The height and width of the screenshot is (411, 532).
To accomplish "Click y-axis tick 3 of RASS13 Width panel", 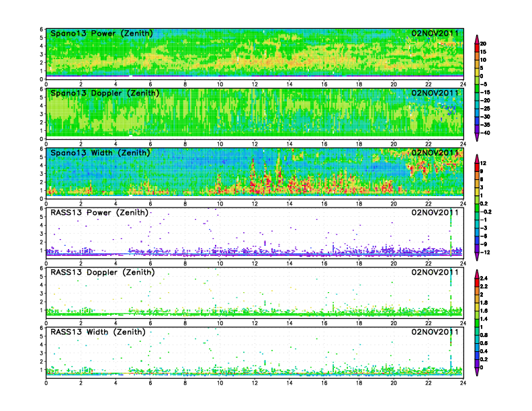I will pos(42,353).
